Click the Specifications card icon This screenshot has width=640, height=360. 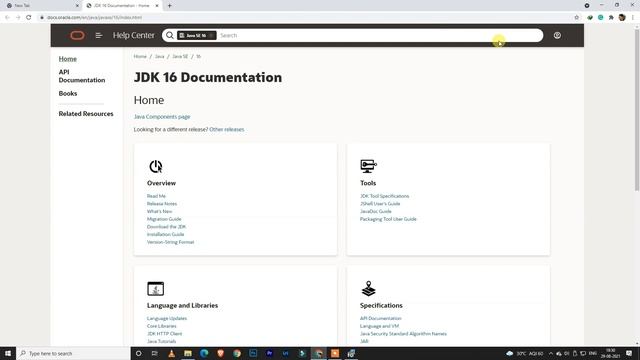click(368, 289)
